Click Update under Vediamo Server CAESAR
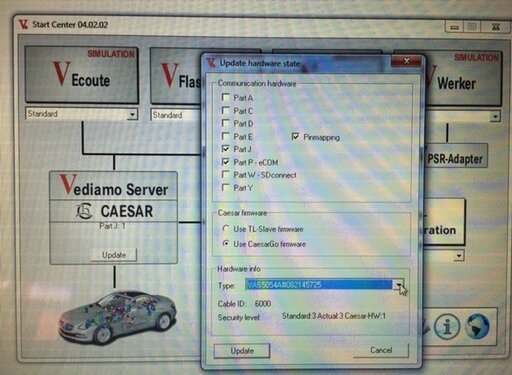512x375 pixels. click(114, 255)
